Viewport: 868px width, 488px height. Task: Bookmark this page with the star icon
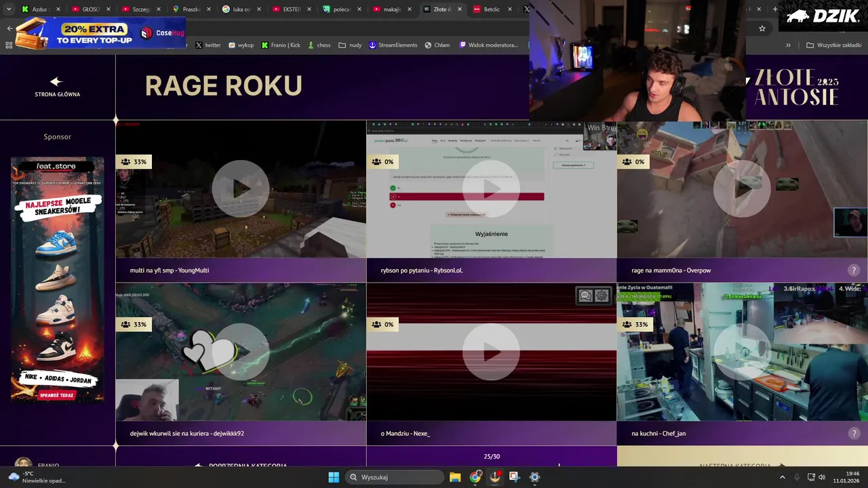point(762,28)
